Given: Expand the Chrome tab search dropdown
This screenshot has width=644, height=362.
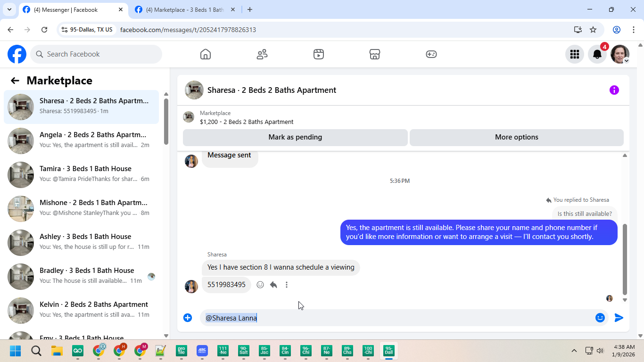Looking at the screenshot, I should pyautogui.click(x=9, y=9).
